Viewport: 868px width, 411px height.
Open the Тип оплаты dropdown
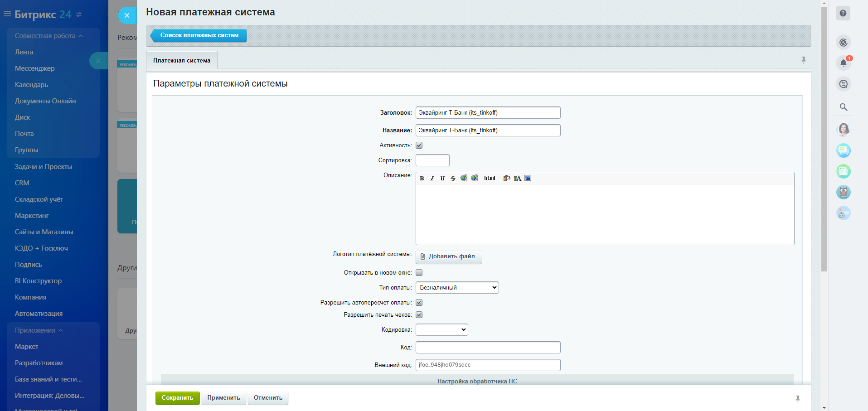pyautogui.click(x=457, y=288)
